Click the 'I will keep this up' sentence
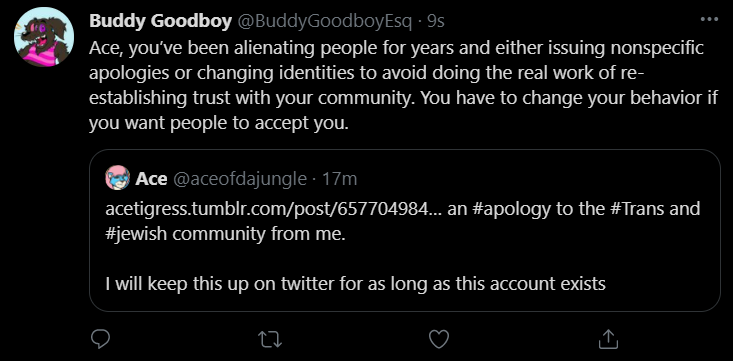This screenshot has width=733, height=361. 356,283
